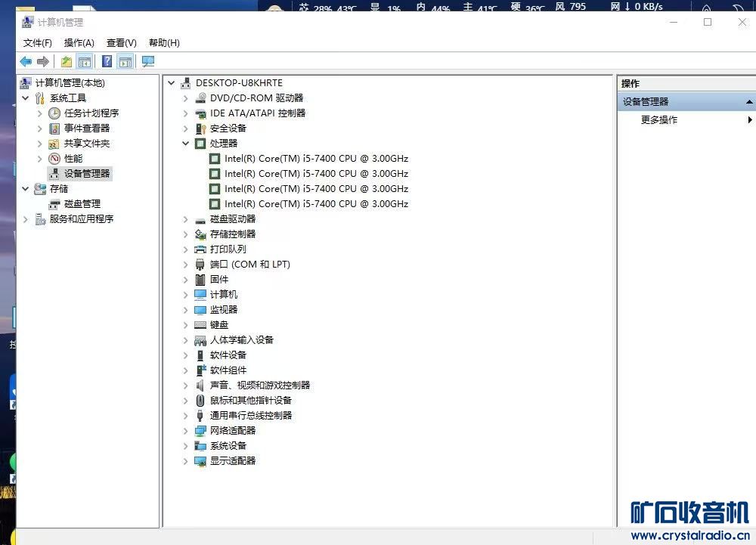
Task: Click the 鼠标和其他指针设备 mouse icon
Action: click(x=200, y=401)
